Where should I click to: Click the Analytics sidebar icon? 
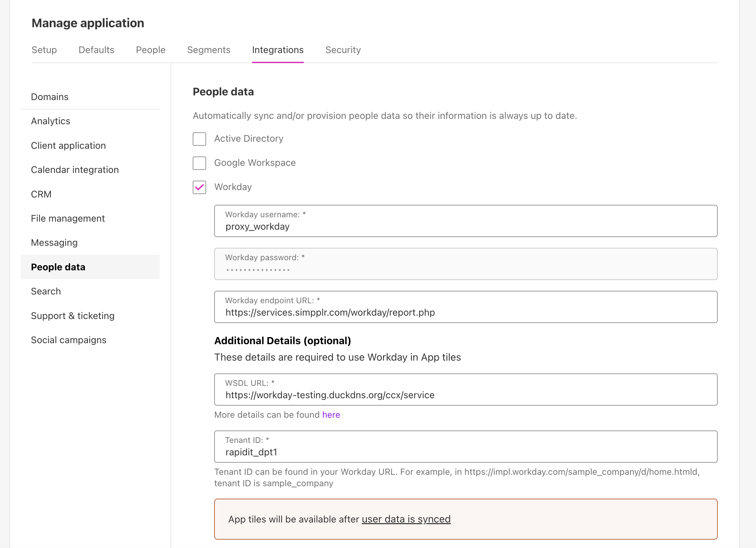[x=50, y=121]
